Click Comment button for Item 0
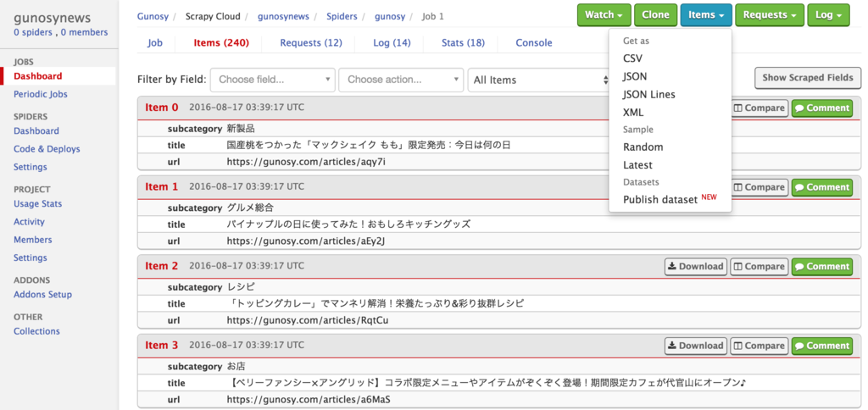 pos(822,108)
